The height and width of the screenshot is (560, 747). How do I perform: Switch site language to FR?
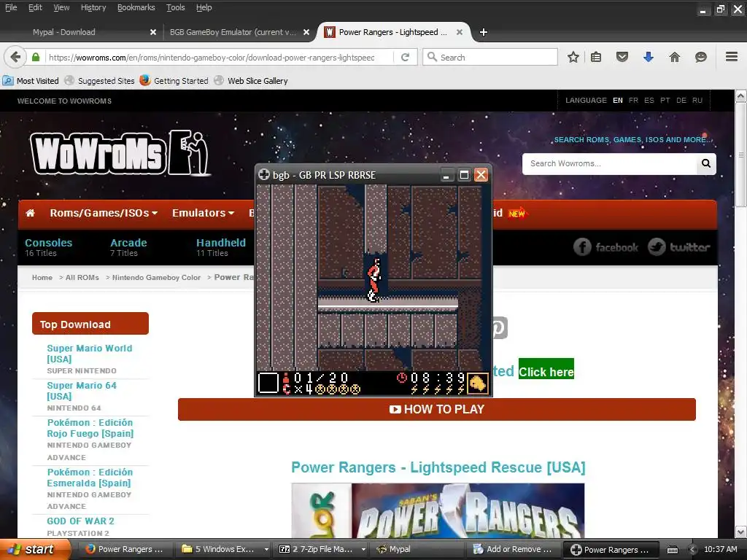(633, 101)
